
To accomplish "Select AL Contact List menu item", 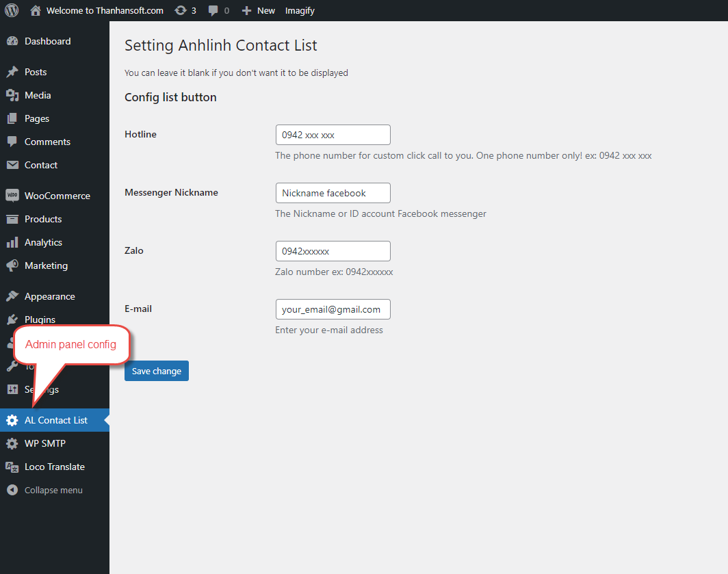I will coord(55,420).
